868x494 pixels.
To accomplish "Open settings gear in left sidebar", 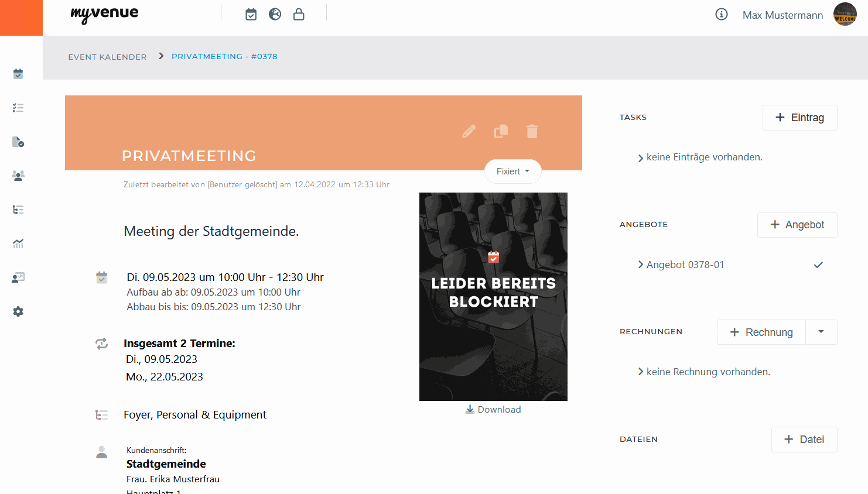I will [18, 311].
